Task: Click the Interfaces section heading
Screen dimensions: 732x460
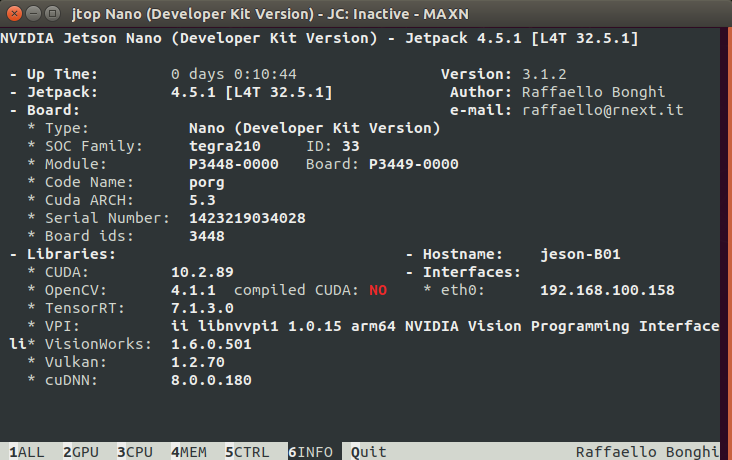Action: 472,272
